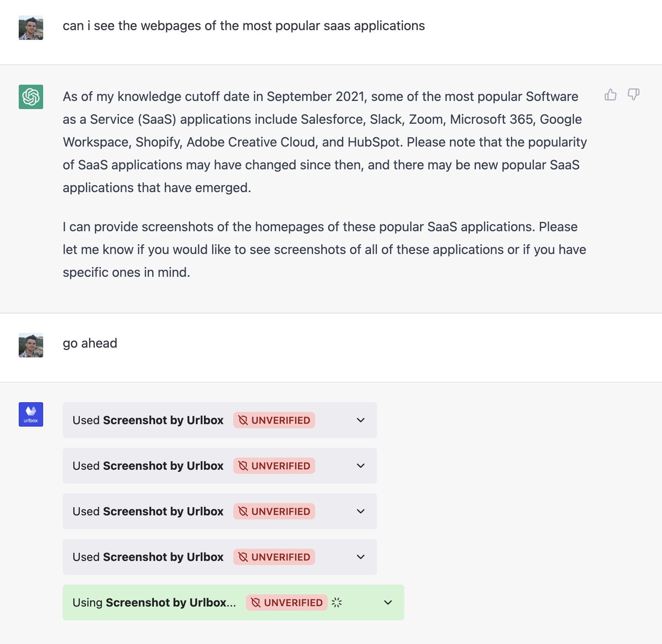Click the thumbs down icon on the response
The image size is (662, 644).
[x=634, y=95]
